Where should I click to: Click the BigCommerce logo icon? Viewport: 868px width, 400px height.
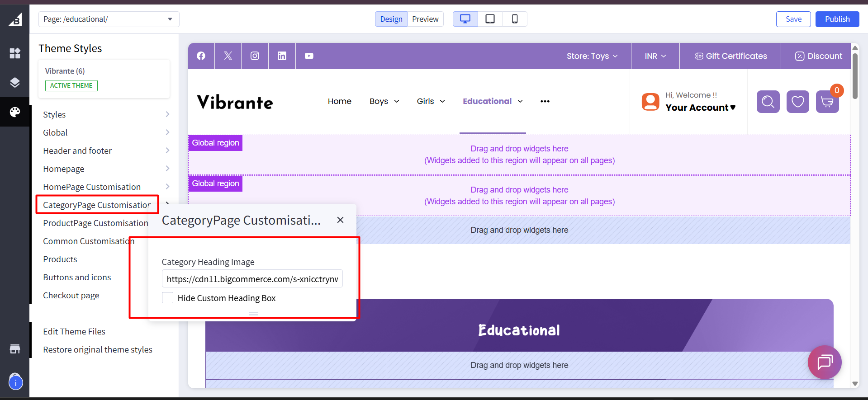tap(15, 19)
